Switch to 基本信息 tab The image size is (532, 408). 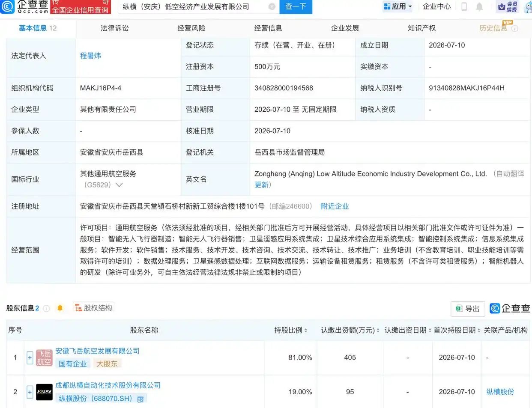(38, 28)
